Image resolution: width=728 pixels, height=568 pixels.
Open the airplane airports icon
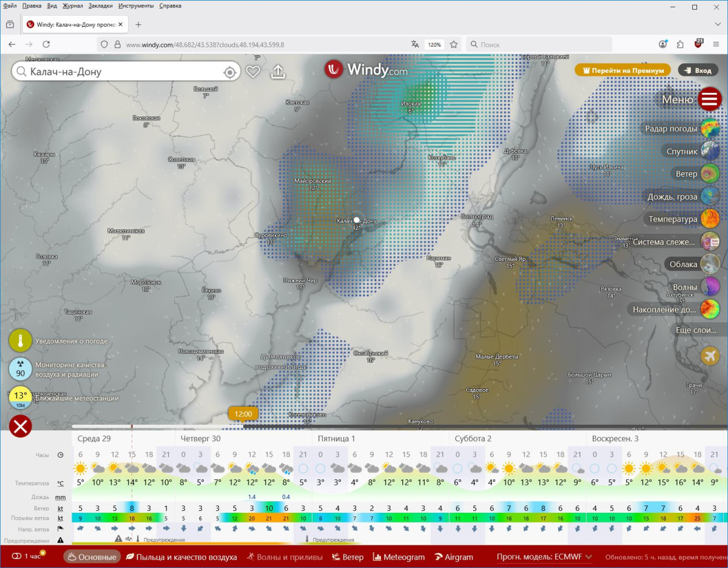pyautogui.click(x=710, y=356)
